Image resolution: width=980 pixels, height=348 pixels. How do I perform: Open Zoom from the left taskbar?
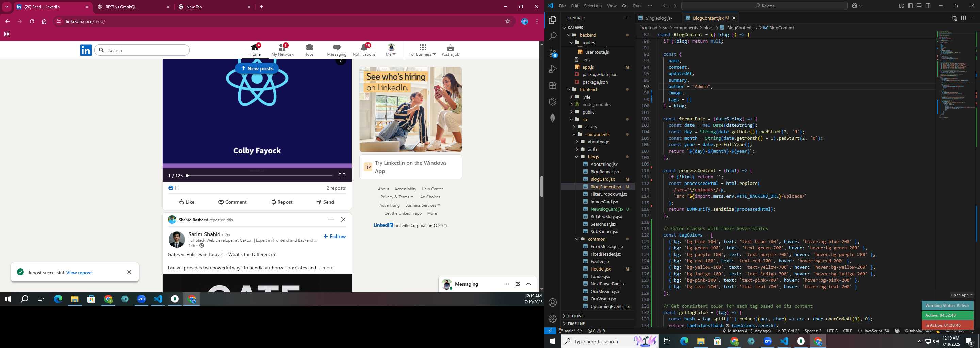pos(142,299)
